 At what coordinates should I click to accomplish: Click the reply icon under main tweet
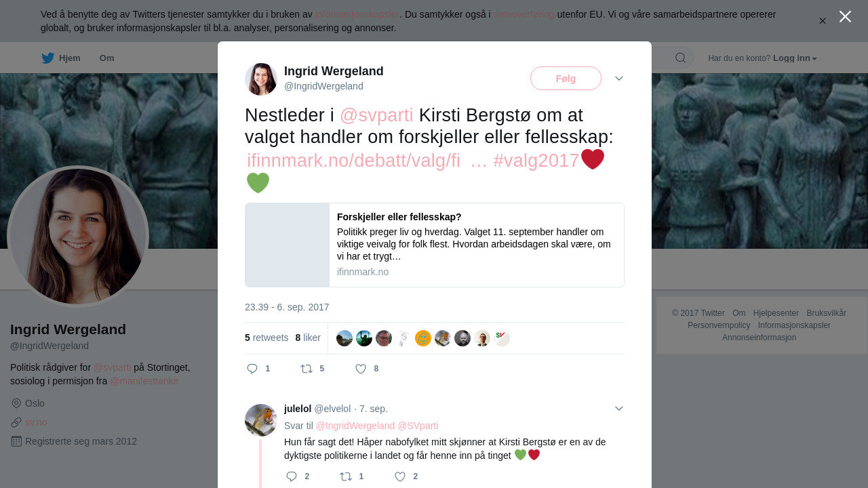(x=252, y=369)
